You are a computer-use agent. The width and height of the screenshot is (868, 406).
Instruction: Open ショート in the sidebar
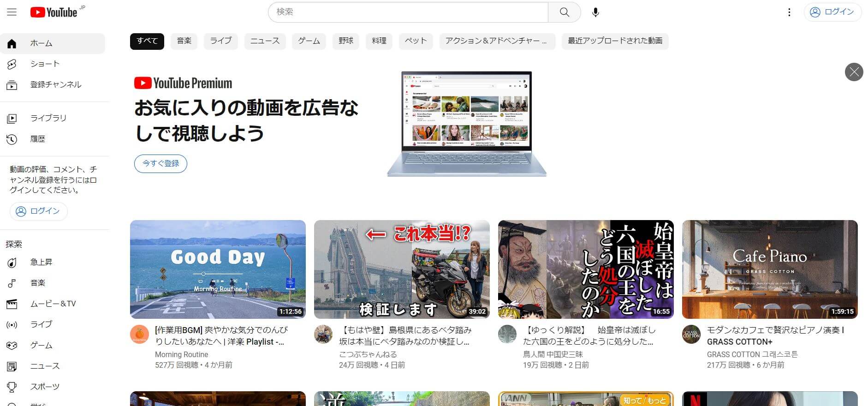(x=53, y=64)
